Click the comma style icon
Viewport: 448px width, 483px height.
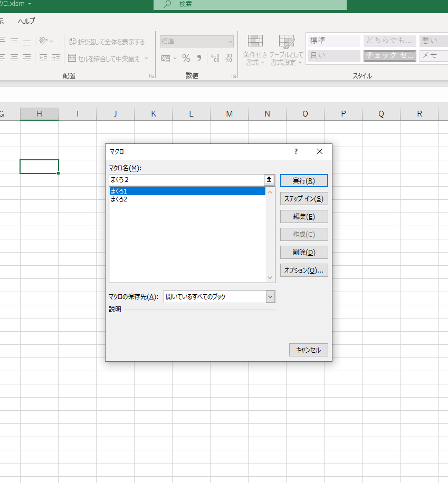[x=199, y=58]
